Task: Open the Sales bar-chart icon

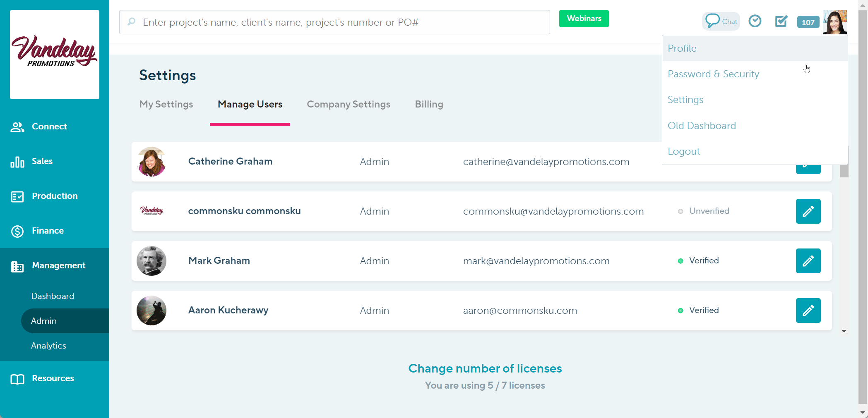Action: click(17, 162)
